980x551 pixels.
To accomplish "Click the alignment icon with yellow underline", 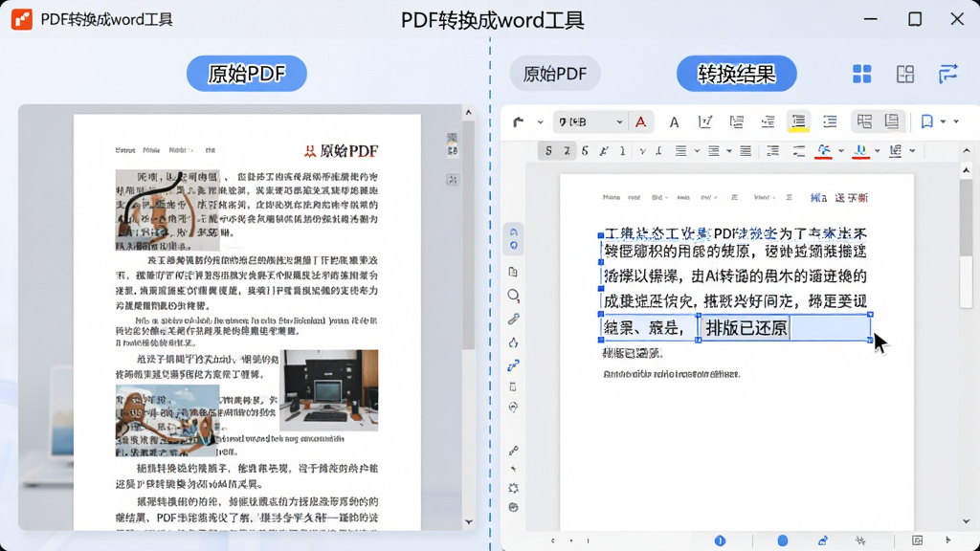I will tap(798, 121).
